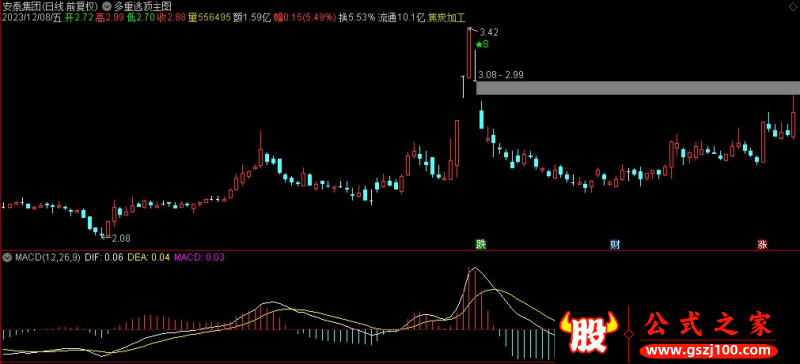
Task: Click the DIF: 0.06 value label
Action: [104, 258]
